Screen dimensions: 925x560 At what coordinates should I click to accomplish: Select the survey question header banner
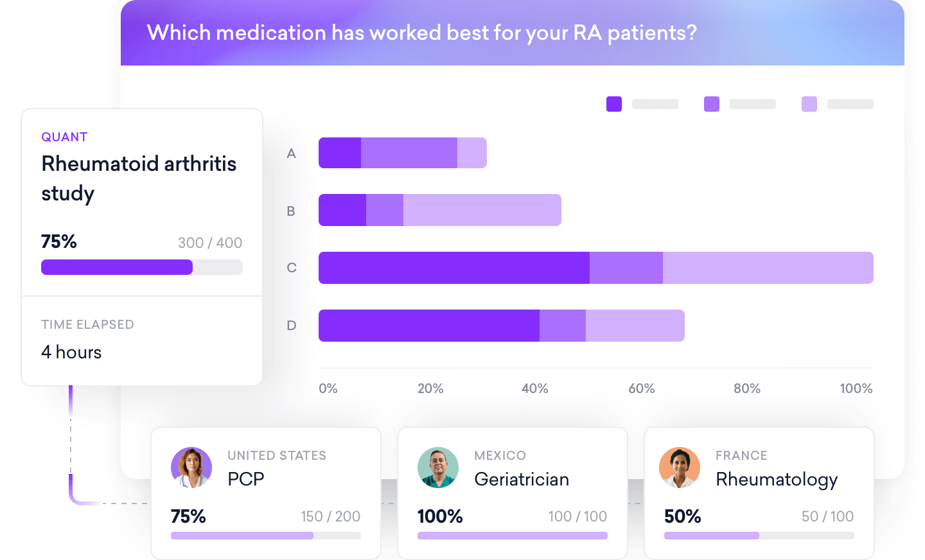pos(421,32)
